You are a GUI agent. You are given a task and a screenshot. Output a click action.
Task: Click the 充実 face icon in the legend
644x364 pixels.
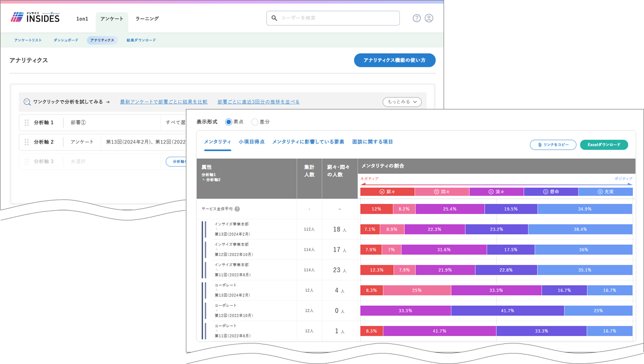tap(600, 192)
